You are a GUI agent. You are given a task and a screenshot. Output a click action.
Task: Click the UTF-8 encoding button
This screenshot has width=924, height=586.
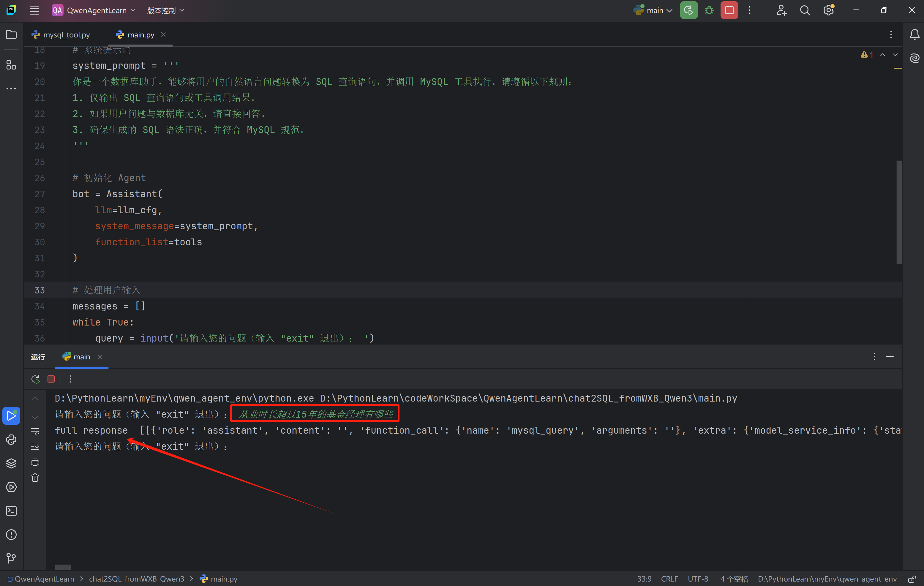pyautogui.click(x=698, y=579)
